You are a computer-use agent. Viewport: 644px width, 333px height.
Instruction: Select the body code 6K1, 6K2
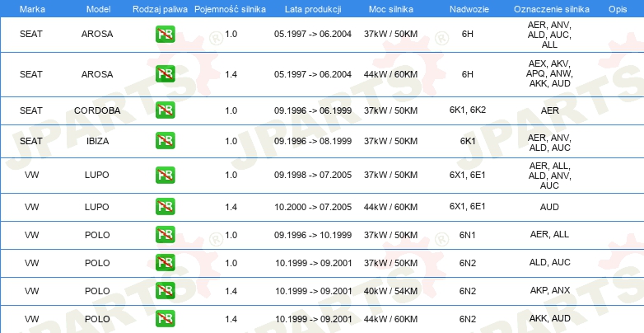(468, 110)
